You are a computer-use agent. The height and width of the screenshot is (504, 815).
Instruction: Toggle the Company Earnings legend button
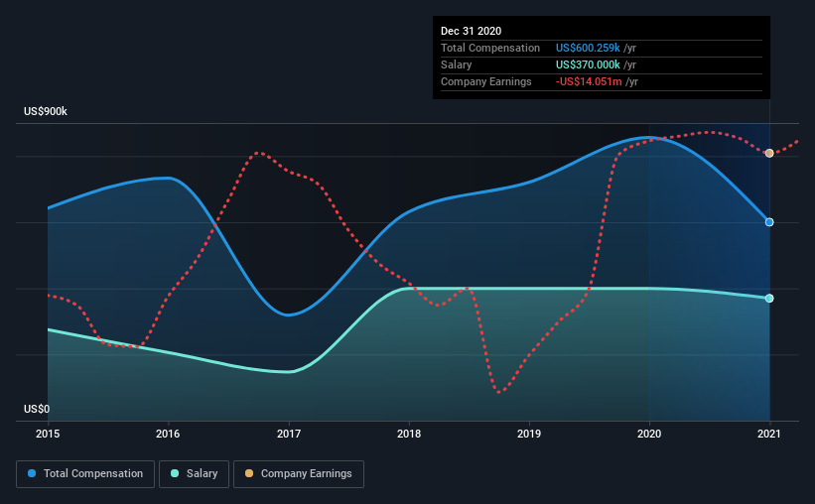pos(299,474)
